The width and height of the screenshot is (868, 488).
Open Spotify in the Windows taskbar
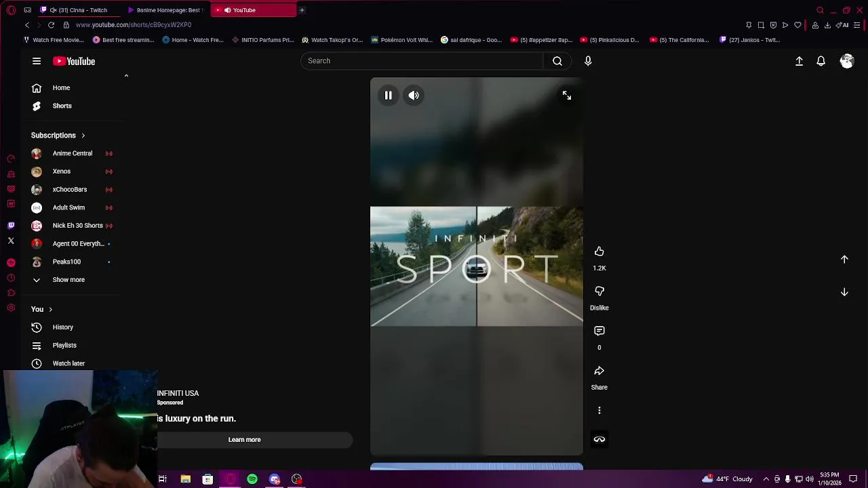point(252,479)
